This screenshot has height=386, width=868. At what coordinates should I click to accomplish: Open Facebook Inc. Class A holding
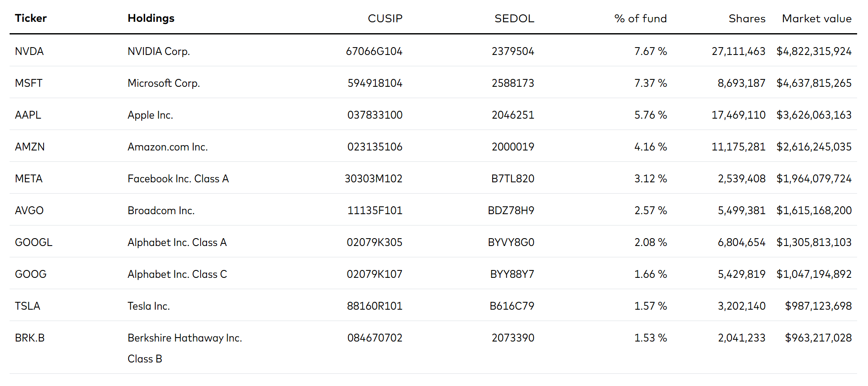point(178,179)
